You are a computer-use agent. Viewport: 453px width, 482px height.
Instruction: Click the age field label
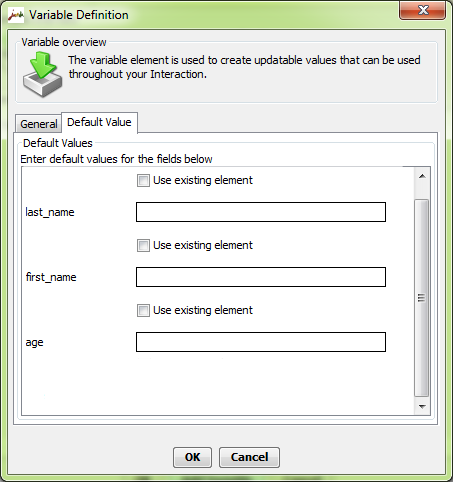click(34, 343)
